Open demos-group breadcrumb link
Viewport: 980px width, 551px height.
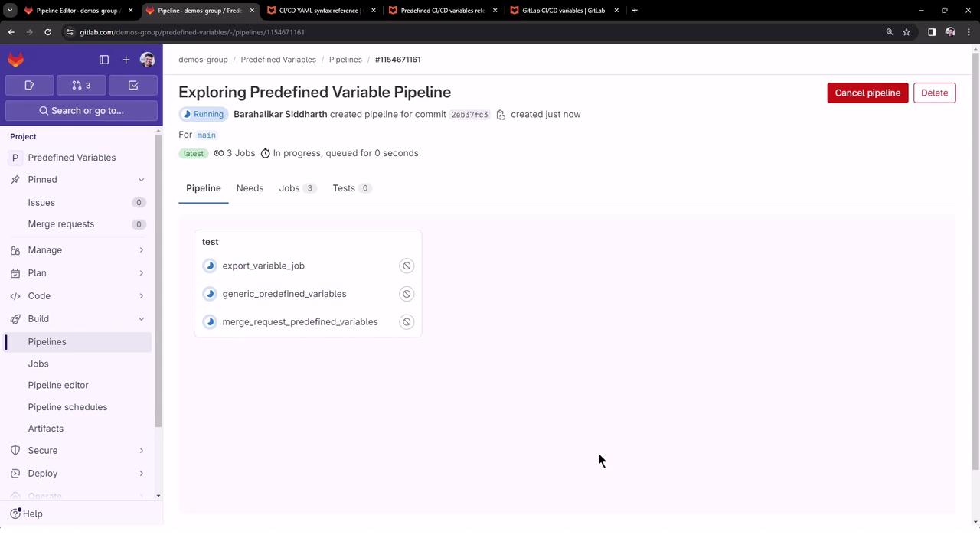[x=203, y=60]
